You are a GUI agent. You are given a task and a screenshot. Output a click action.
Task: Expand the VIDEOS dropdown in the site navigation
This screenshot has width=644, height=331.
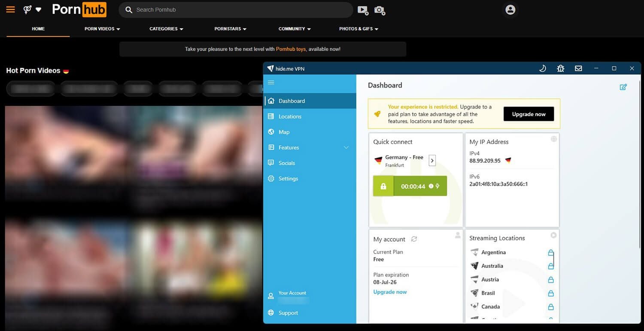102,29
